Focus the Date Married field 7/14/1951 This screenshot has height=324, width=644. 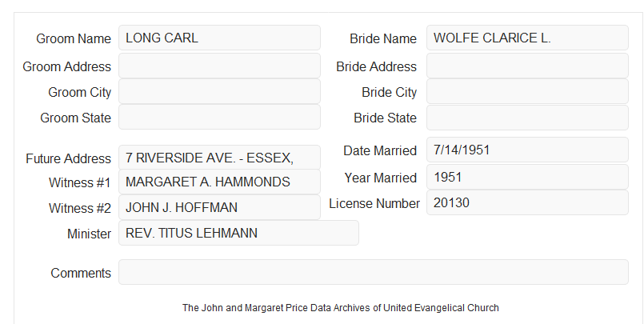(527, 150)
